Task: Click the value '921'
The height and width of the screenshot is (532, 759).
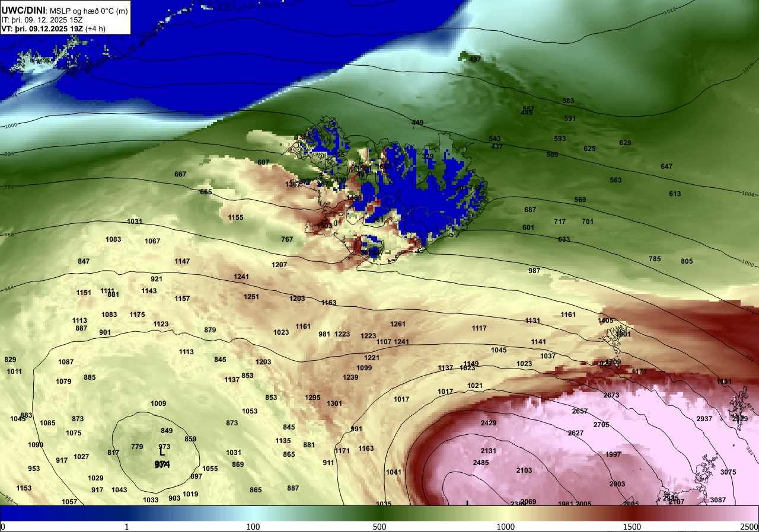Action: point(157,279)
